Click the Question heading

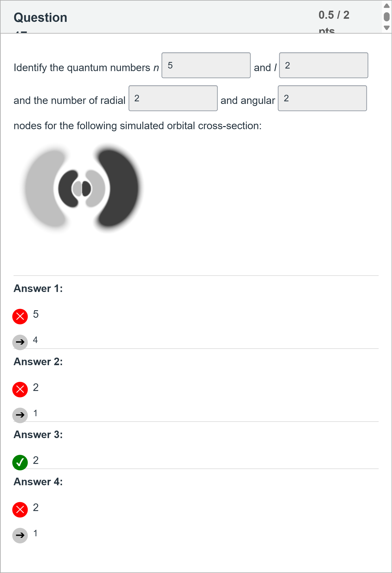[40, 17]
